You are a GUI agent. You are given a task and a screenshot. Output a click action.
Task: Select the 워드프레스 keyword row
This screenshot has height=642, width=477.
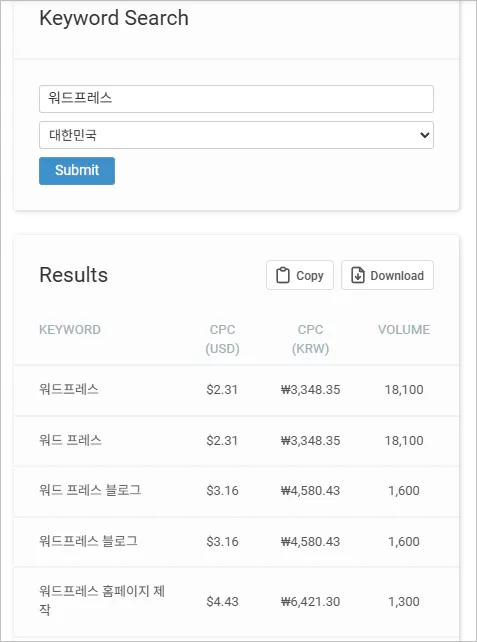coord(237,389)
